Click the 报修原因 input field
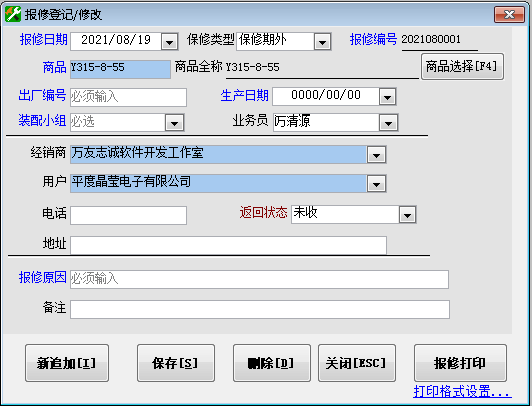532x406 pixels. 260,279
